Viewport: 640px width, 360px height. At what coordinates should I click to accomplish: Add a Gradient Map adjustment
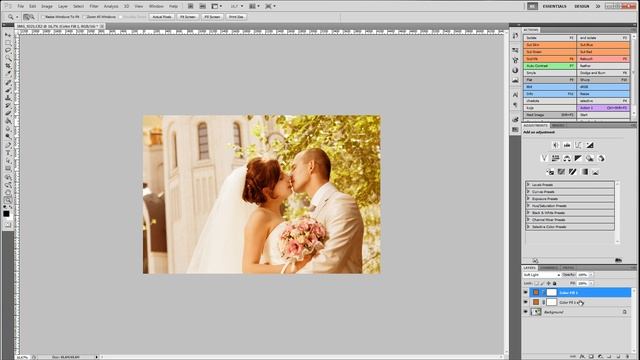(584, 172)
